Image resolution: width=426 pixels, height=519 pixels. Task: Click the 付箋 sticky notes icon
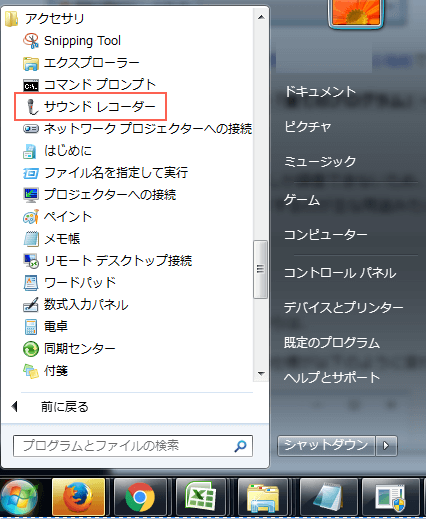pos(31,371)
